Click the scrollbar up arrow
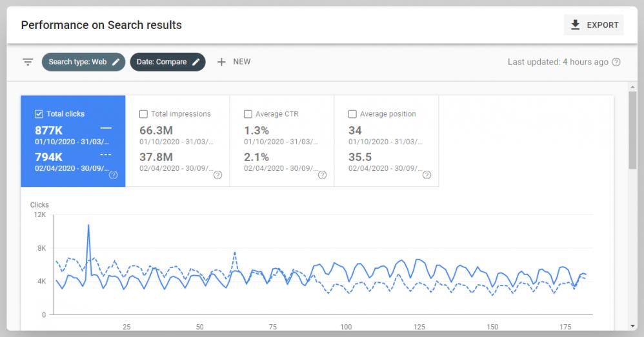644x337 pixels. 632,87
